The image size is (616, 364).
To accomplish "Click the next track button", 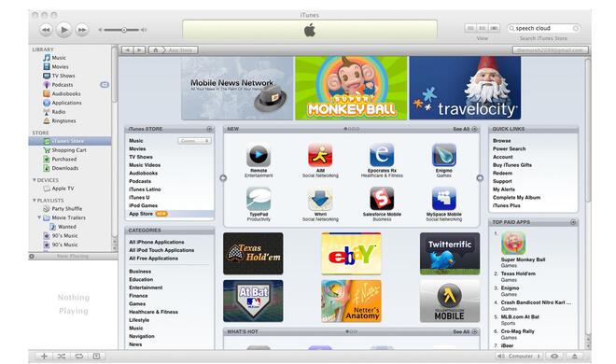I will 82,30.
